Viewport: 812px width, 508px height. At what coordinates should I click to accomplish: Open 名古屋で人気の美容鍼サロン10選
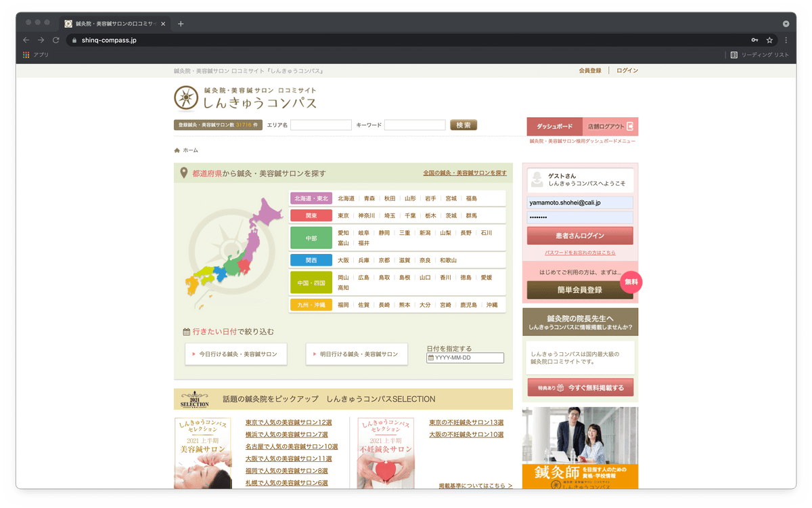291,447
